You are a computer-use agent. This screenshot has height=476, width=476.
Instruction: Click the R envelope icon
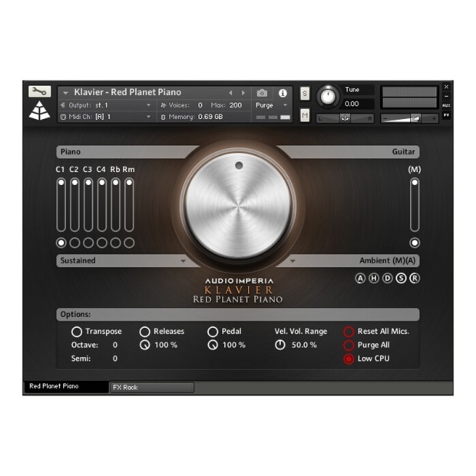pyautogui.click(x=415, y=278)
